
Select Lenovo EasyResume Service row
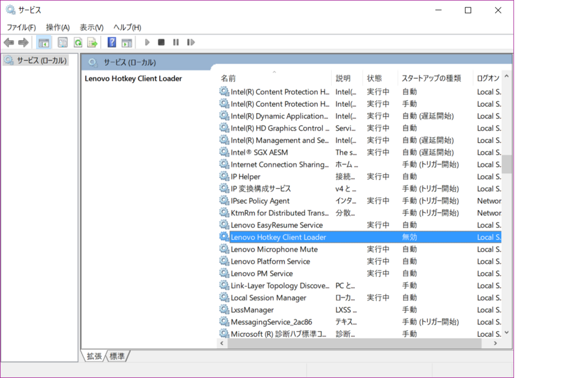(x=360, y=225)
